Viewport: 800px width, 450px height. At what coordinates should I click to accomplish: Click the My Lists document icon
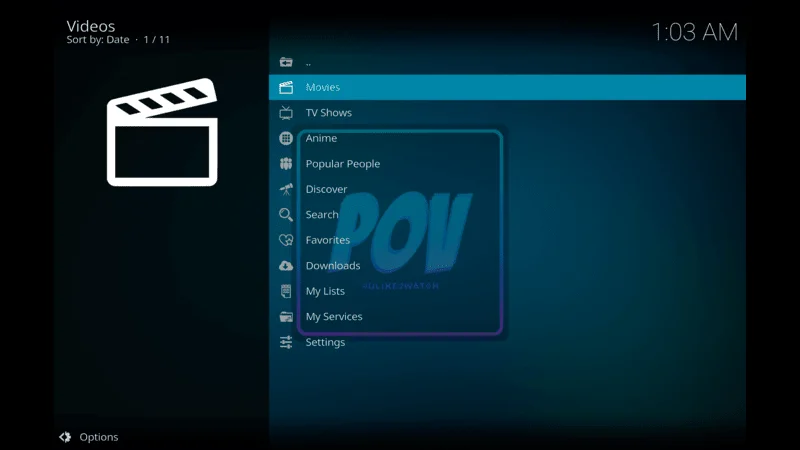pyautogui.click(x=286, y=291)
